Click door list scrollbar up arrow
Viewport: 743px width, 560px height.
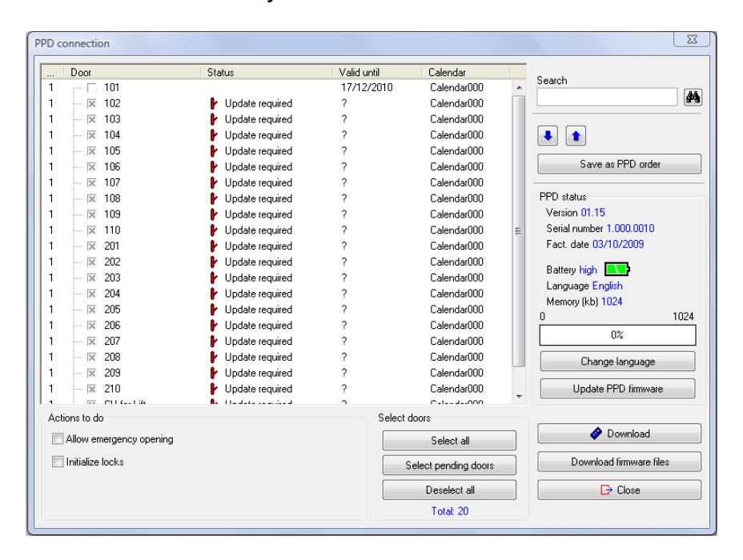[x=519, y=87]
